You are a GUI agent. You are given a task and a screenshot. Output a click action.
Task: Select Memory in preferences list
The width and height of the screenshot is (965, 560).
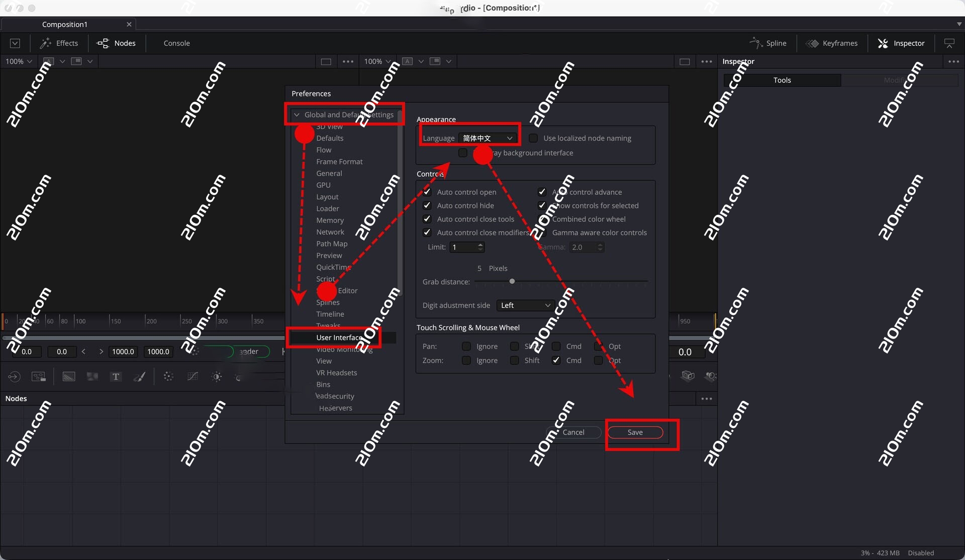(x=330, y=220)
